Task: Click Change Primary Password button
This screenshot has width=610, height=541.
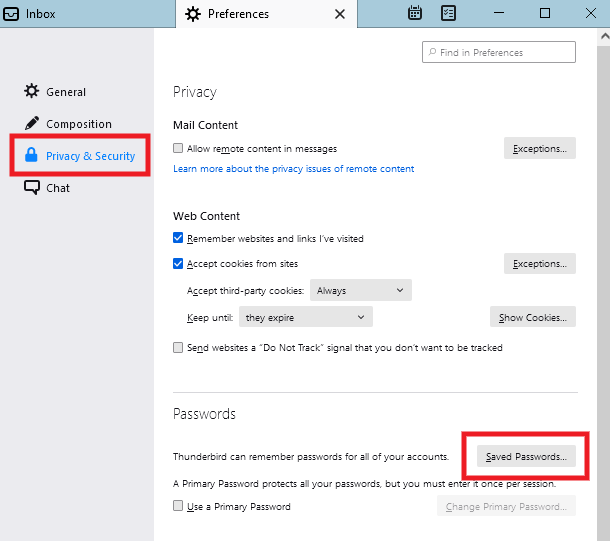Action: tap(506, 506)
